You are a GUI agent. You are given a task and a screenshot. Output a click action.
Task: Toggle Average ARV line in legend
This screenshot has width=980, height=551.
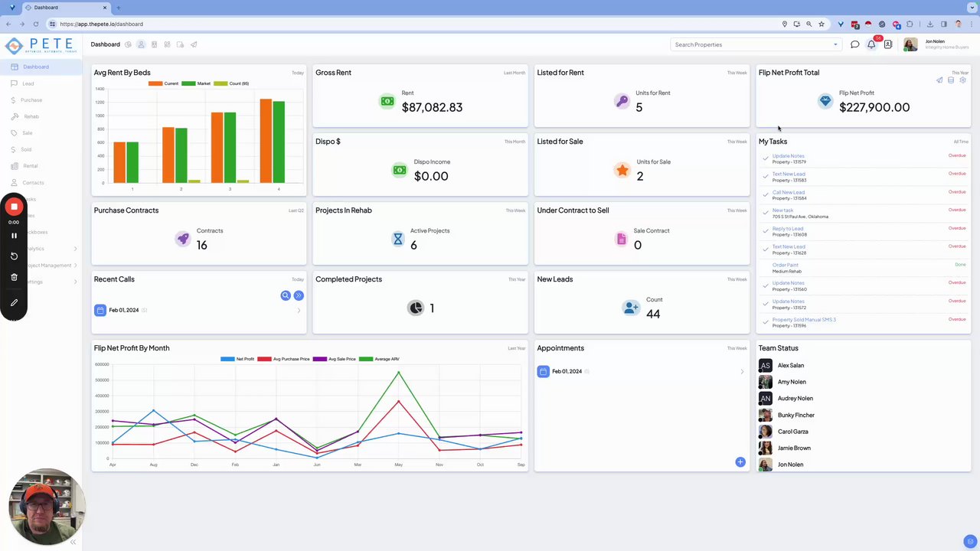coord(379,359)
